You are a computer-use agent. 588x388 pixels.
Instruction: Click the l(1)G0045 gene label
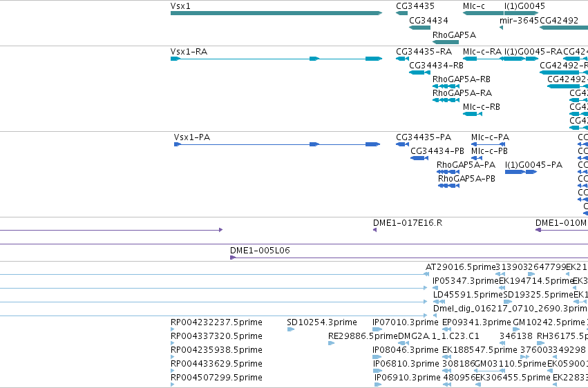pyautogui.click(x=524, y=6)
